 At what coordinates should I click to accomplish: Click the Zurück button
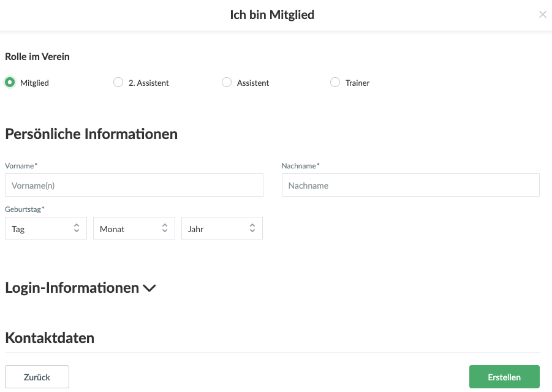pyautogui.click(x=37, y=377)
